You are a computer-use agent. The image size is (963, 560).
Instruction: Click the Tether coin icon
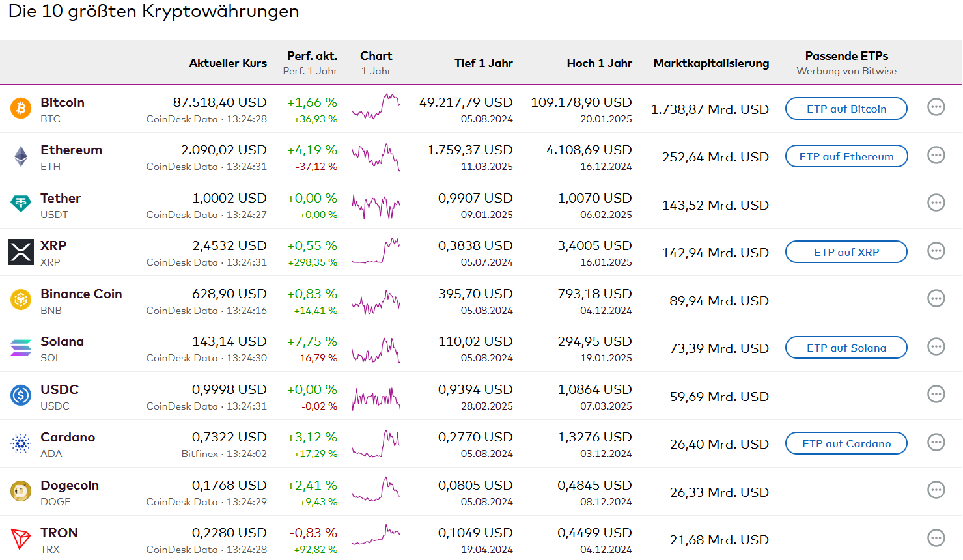tap(21, 204)
